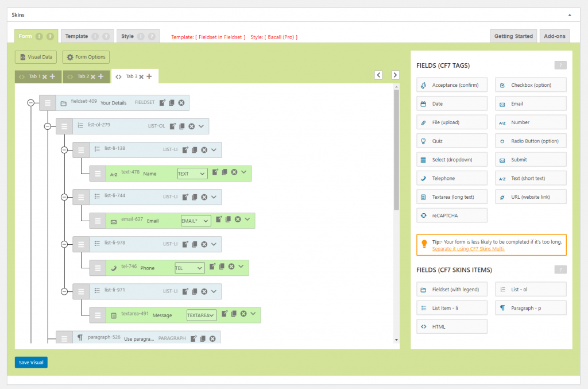The image size is (588, 389).
Task: Collapse the list-ol-279 tree node
Action: [47, 126]
